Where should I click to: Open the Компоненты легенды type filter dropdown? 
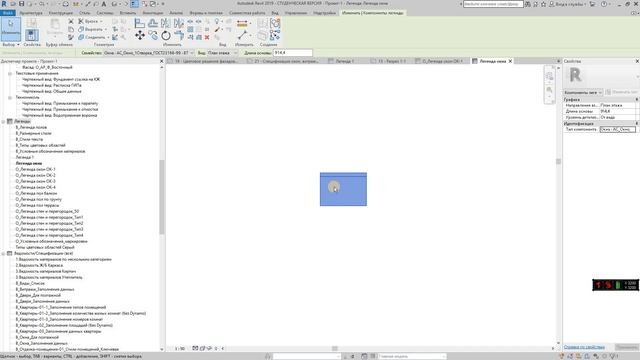point(583,92)
